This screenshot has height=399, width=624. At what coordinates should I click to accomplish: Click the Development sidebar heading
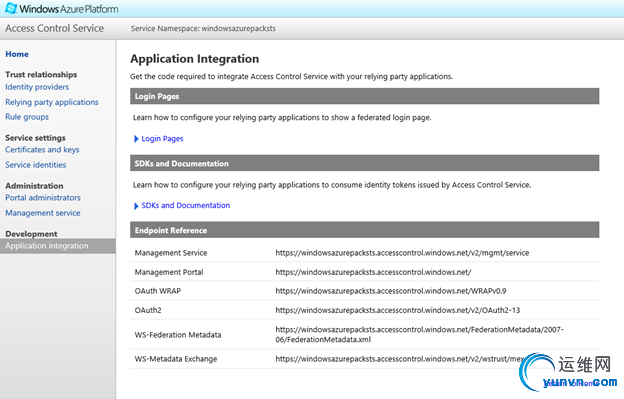(x=31, y=234)
